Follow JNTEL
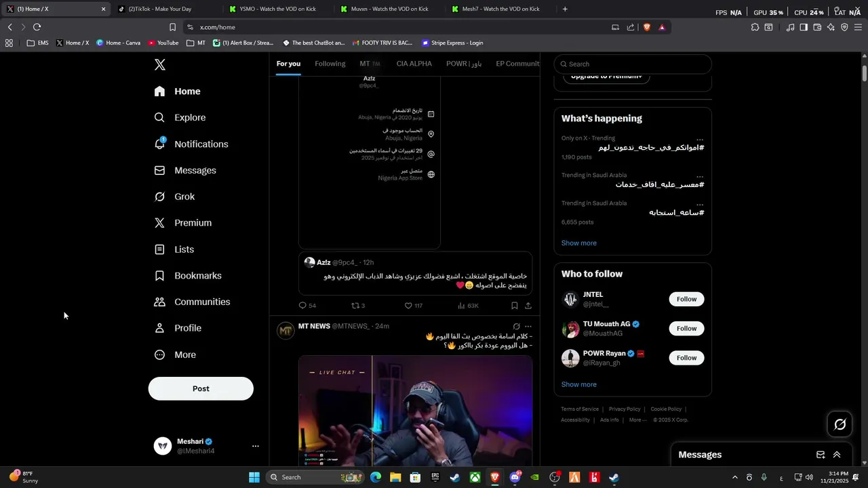 point(686,300)
